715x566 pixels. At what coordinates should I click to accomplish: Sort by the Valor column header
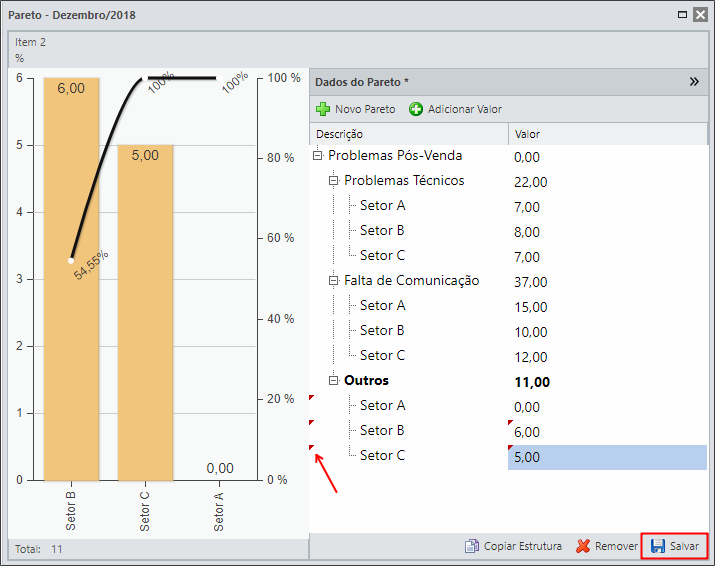click(x=608, y=134)
